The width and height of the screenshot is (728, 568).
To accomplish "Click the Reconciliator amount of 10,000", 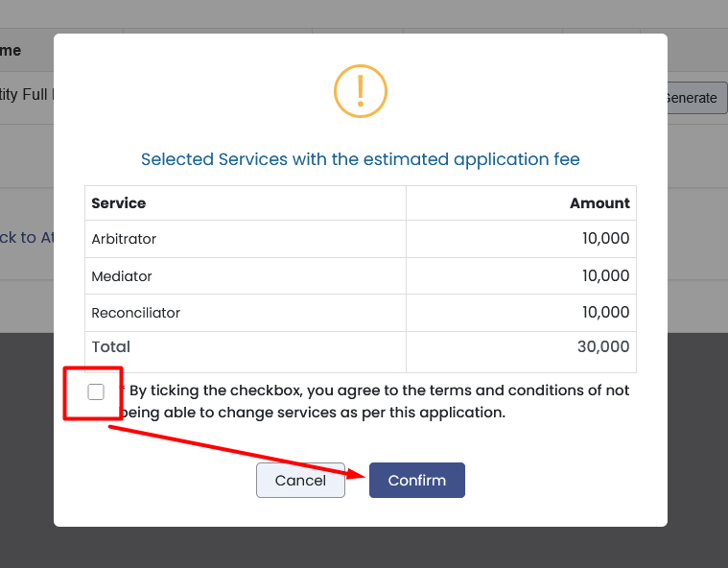I will (605, 313).
